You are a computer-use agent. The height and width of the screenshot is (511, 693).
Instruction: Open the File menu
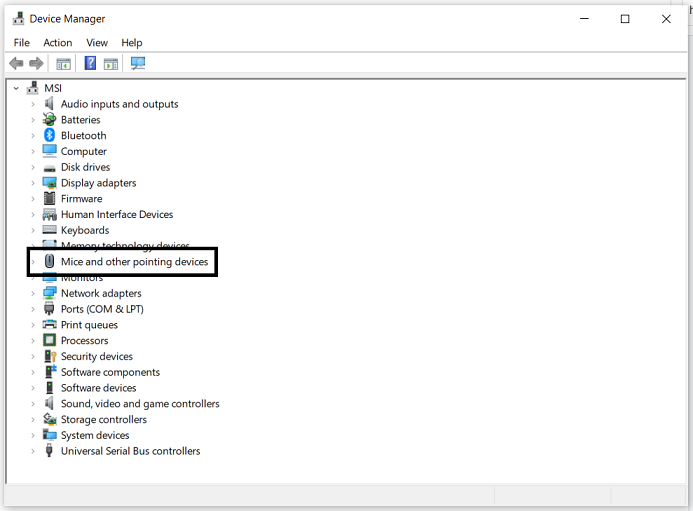(x=22, y=43)
